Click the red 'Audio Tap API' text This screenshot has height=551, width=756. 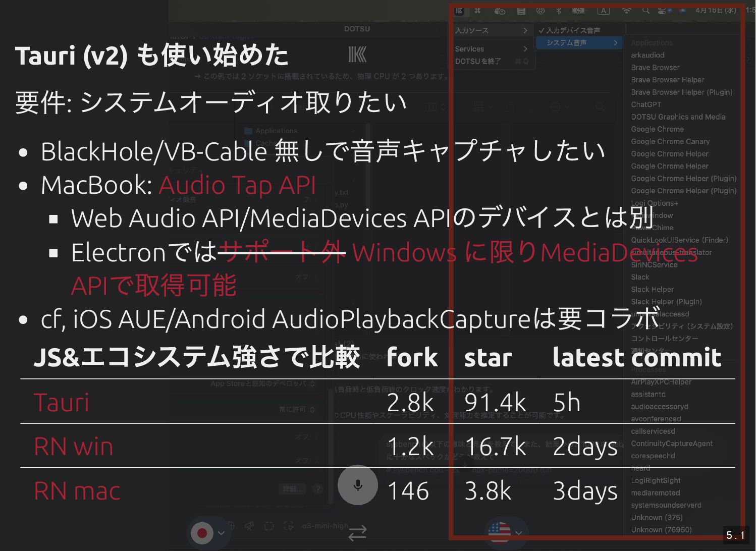[x=238, y=185]
